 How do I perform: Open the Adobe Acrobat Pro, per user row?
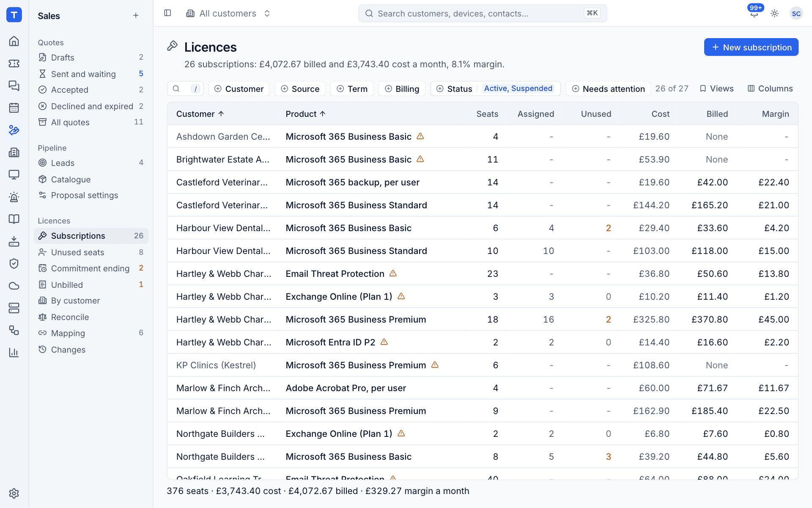tap(483, 388)
